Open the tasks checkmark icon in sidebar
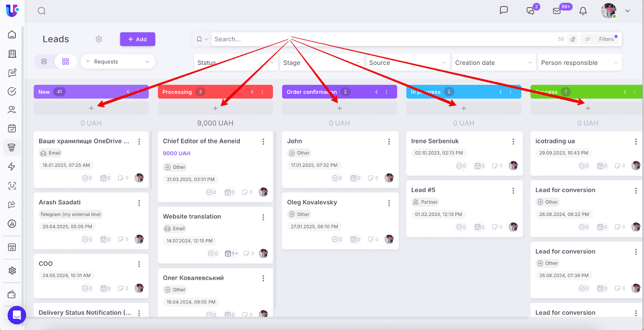This screenshot has width=644, height=330. point(12,91)
